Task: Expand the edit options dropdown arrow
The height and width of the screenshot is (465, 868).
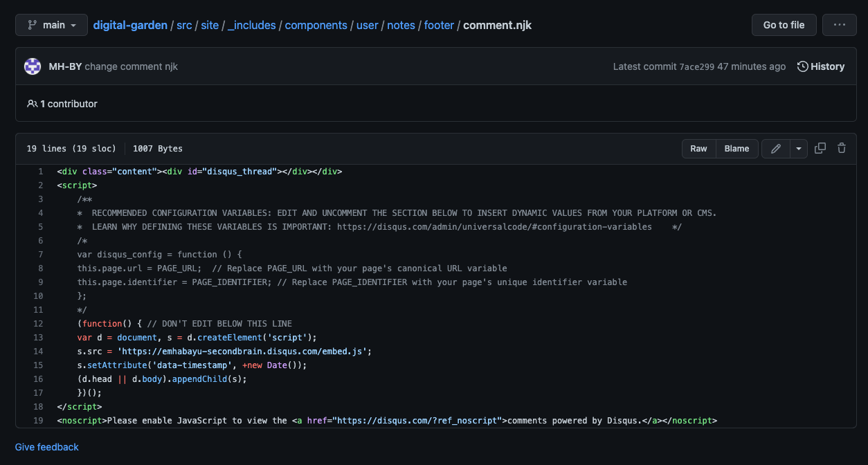Action: [799, 149]
